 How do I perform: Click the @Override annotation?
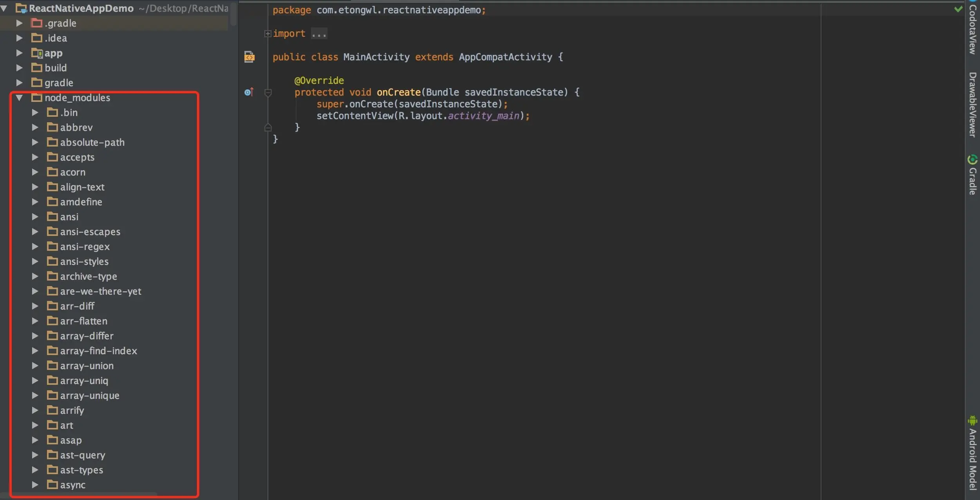pos(319,81)
